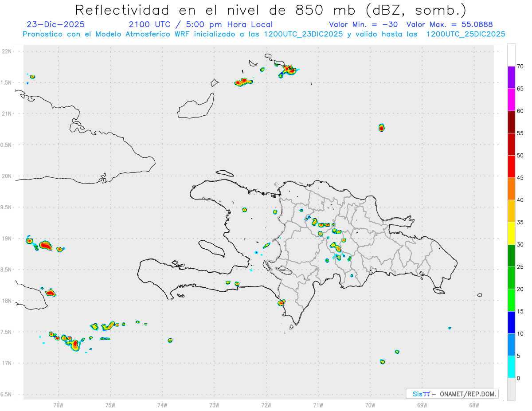Click the '55' value on the dBZ scale

click(520, 133)
